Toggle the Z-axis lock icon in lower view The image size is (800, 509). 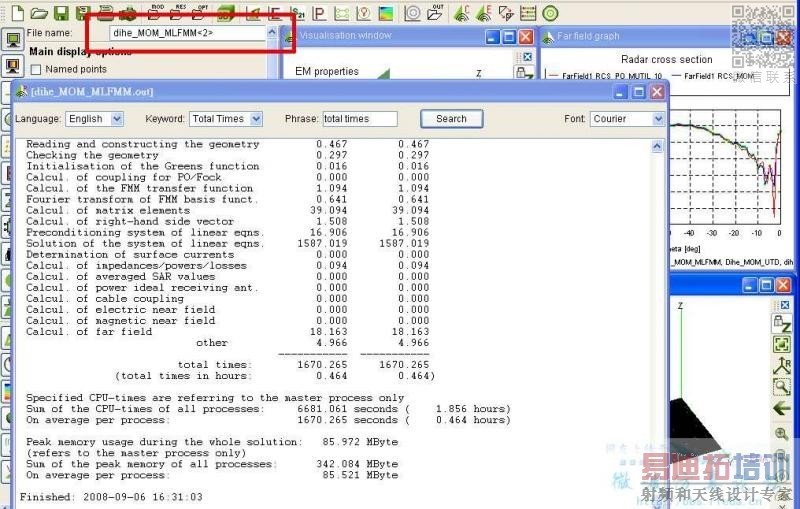tap(781, 323)
